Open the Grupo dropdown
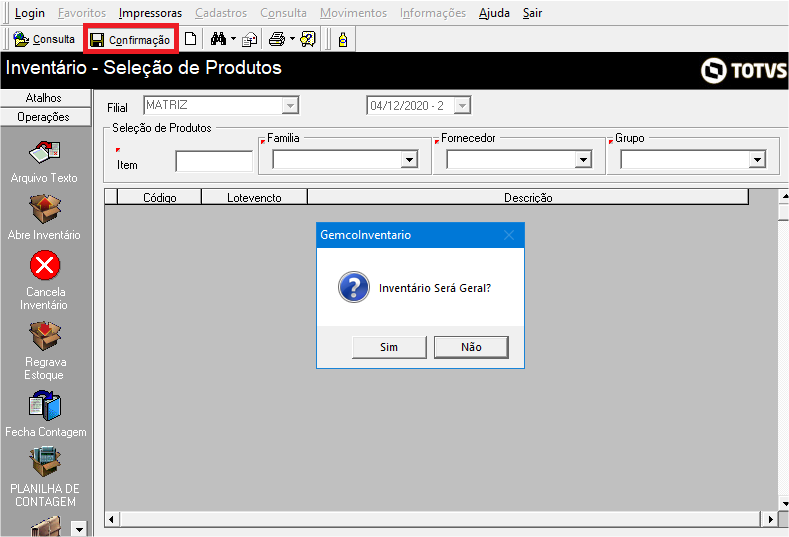Viewport: 789px width, 537px height. pos(757,160)
